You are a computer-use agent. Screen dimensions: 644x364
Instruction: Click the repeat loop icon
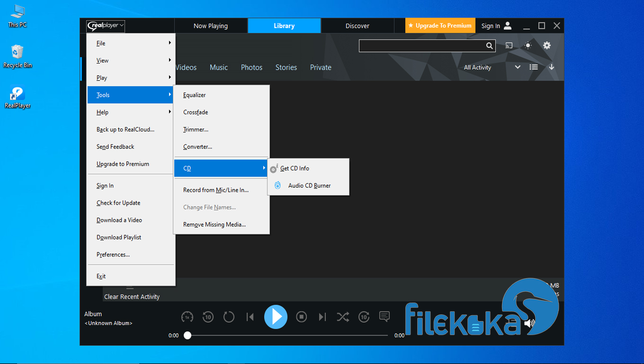229,317
